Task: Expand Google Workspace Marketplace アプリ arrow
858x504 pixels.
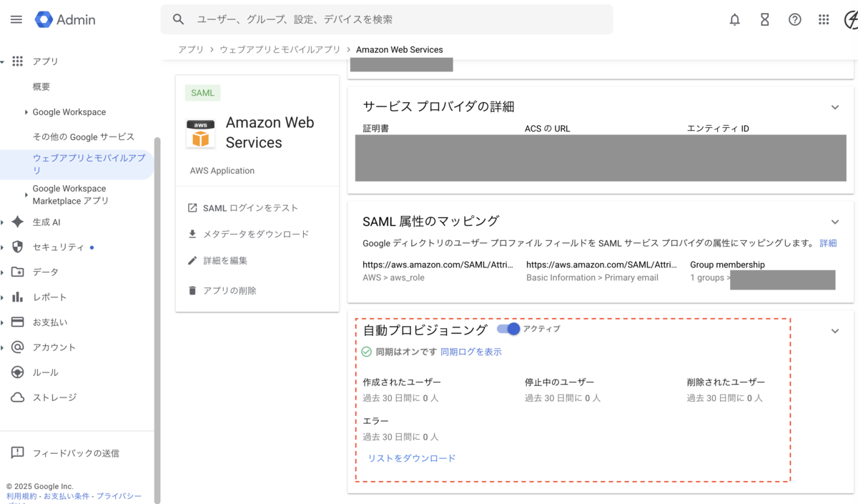Action: pos(26,194)
